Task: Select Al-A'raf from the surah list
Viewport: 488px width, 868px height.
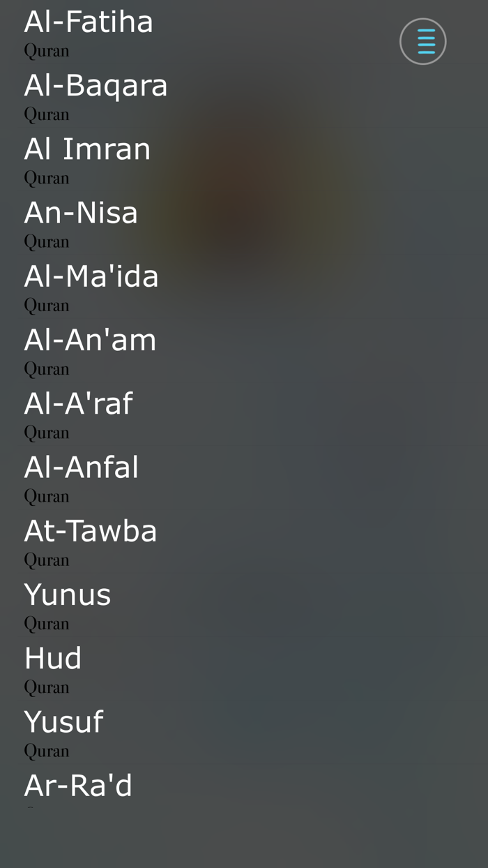Action: coord(78,403)
